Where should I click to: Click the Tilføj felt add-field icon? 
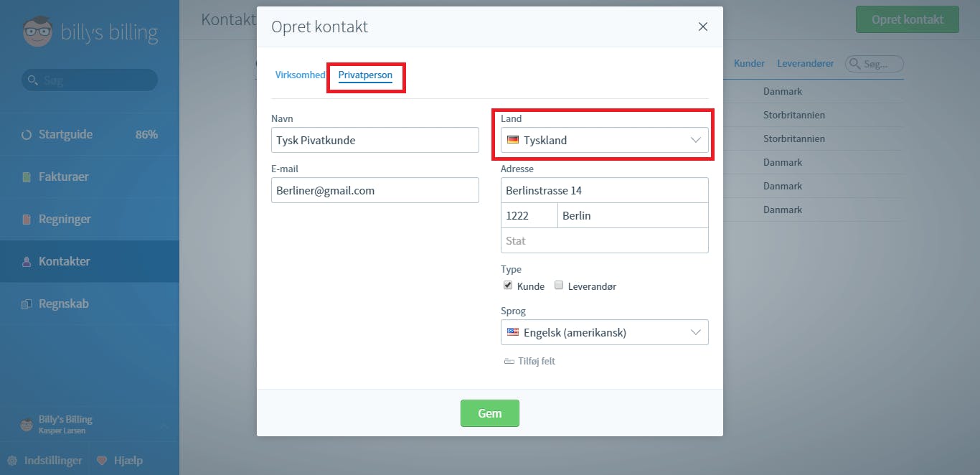tap(509, 361)
